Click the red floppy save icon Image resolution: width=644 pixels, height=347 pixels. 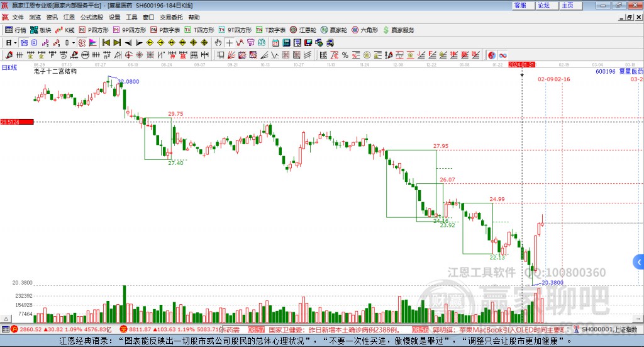[308, 43]
